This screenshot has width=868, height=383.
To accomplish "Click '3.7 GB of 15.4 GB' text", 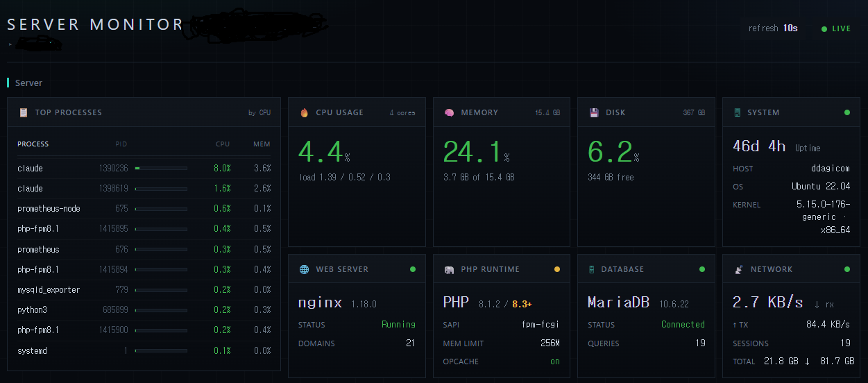I will (479, 178).
